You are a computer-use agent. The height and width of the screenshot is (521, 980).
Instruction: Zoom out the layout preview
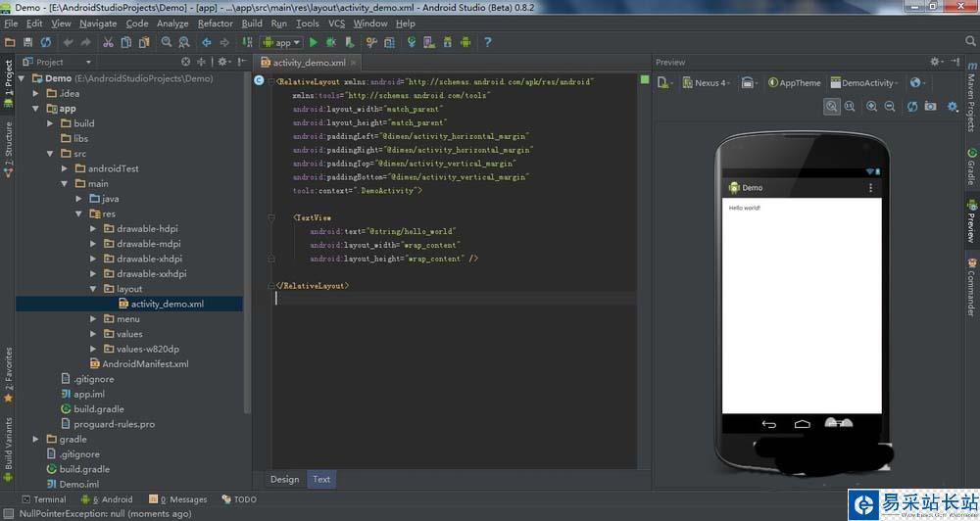coord(890,106)
